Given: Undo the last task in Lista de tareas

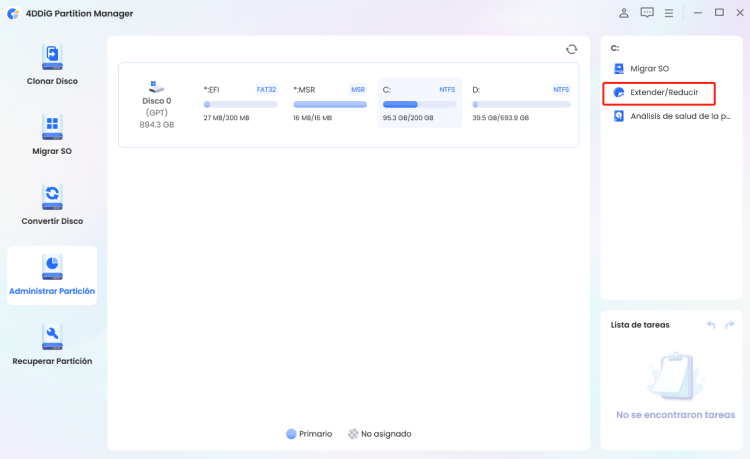Looking at the screenshot, I should (x=711, y=325).
